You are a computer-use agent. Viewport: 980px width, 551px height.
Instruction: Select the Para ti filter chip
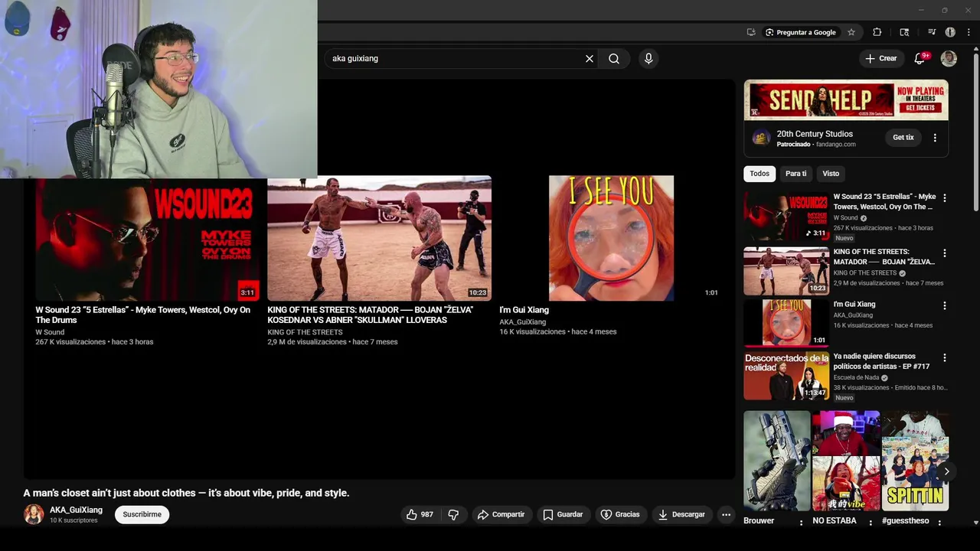[795, 174]
